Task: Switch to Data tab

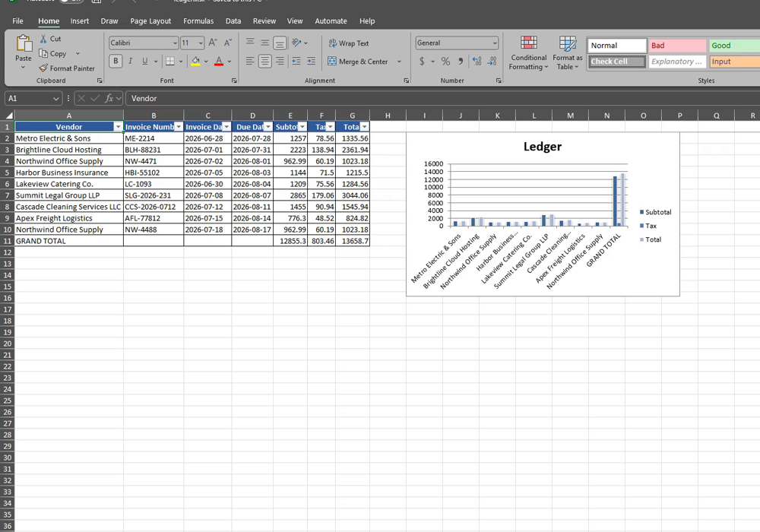Action: click(233, 21)
